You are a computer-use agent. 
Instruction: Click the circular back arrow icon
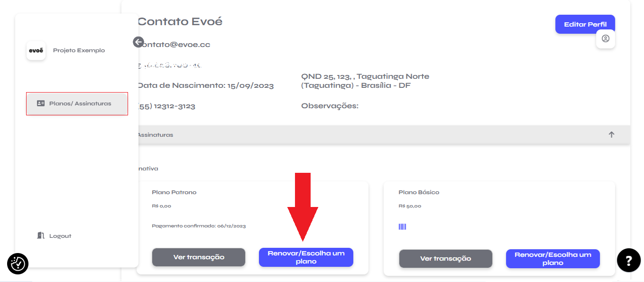pyautogui.click(x=138, y=42)
